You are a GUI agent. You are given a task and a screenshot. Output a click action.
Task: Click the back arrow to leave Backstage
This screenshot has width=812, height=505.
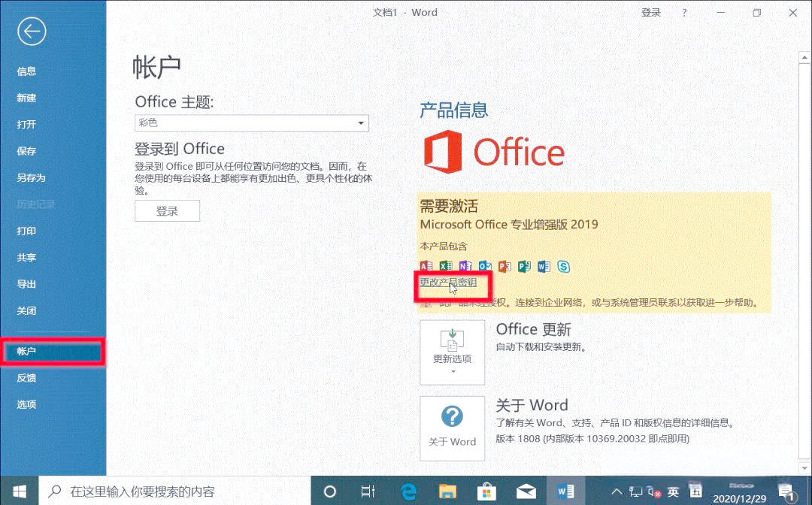point(32,31)
